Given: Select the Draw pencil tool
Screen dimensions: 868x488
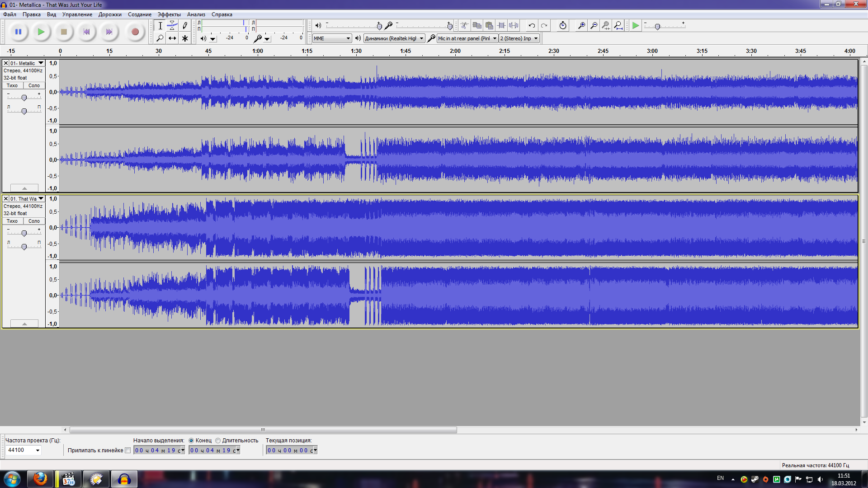Looking at the screenshot, I should click(185, 26).
